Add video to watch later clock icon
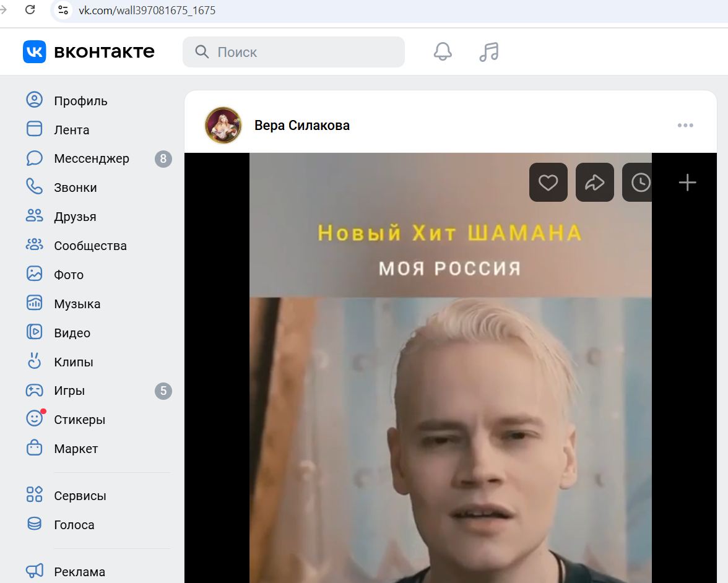The height and width of the screenshot is (583, 728). click(639, 183)
